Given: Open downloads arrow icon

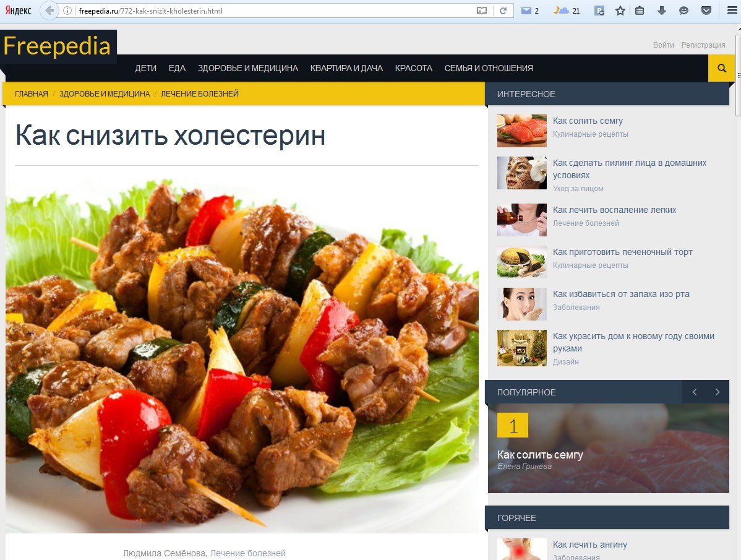Looking at the screenshot, I should pos(662,11).
